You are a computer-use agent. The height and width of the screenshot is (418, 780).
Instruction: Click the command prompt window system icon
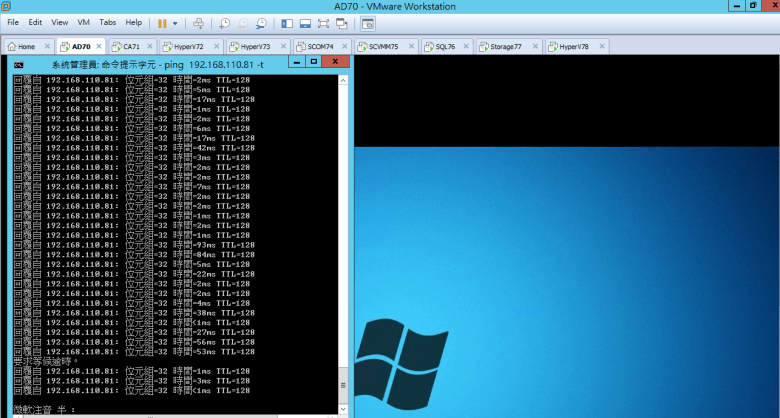[19, 62]
